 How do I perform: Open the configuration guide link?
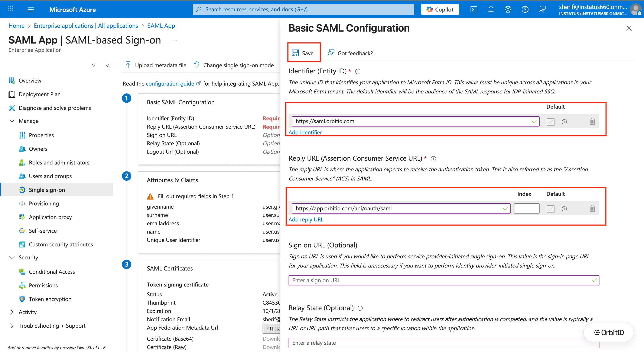coord(173,84)
